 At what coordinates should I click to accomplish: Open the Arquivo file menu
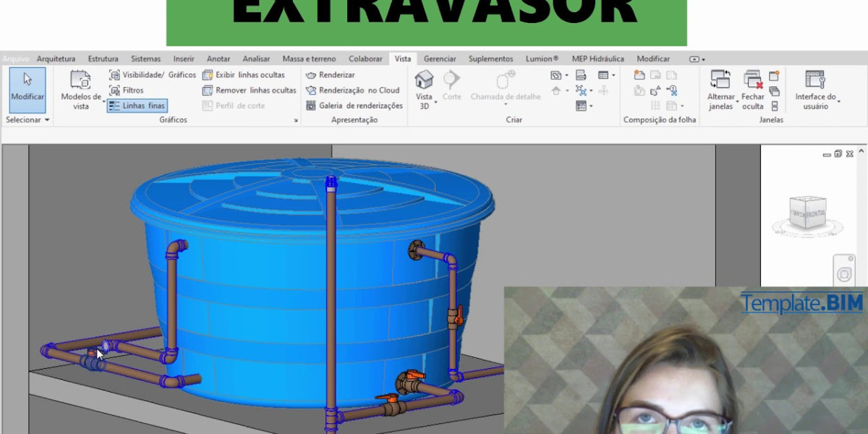point(15,59)
